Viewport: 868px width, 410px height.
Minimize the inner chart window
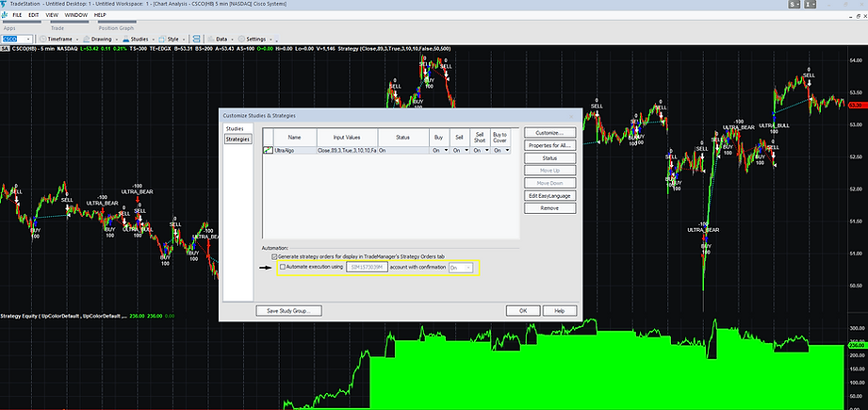point(849,15)
